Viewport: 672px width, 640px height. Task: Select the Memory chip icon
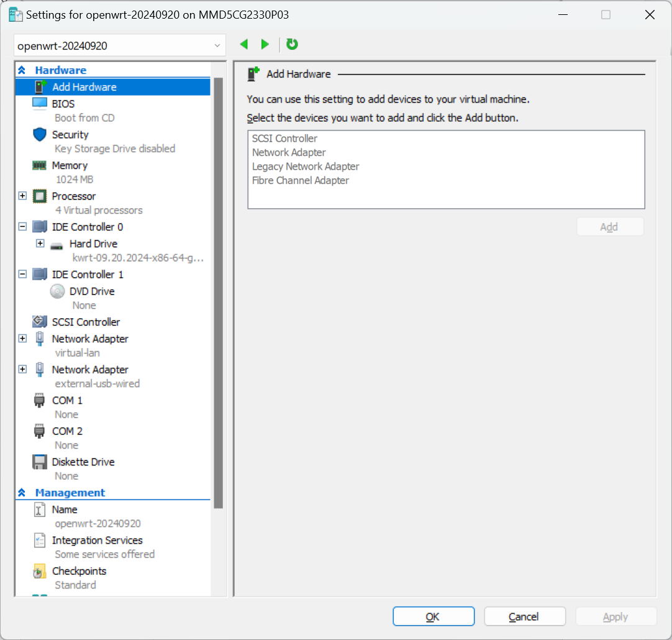tap(40, 166)
